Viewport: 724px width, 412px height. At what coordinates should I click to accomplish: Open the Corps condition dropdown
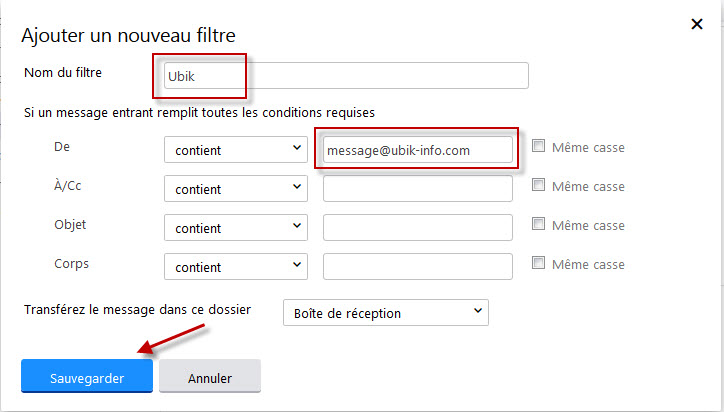point(235,267)
